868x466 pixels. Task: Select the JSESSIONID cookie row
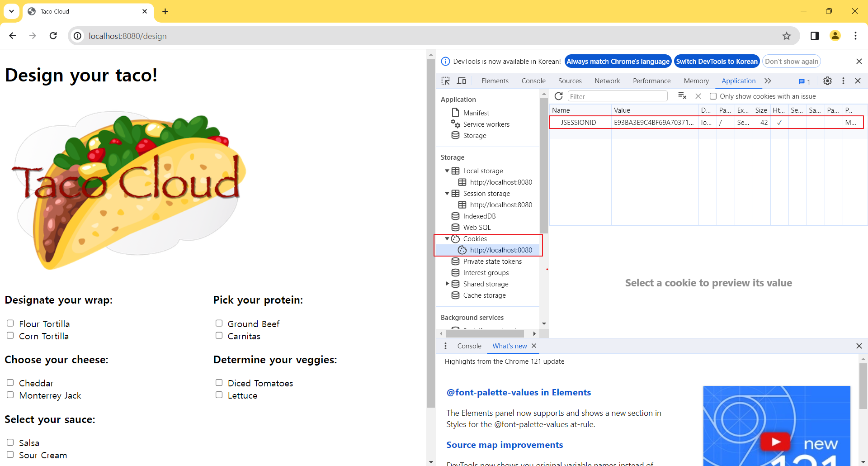(706, 123)
